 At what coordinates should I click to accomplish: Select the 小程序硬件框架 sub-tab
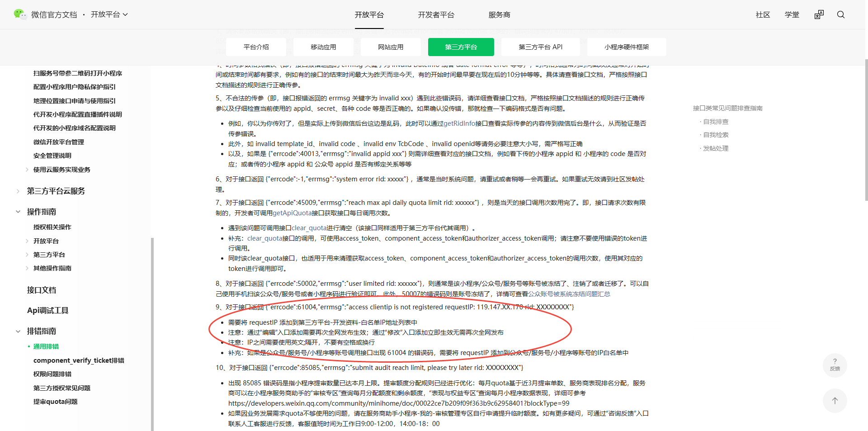[x=627, y=47]
